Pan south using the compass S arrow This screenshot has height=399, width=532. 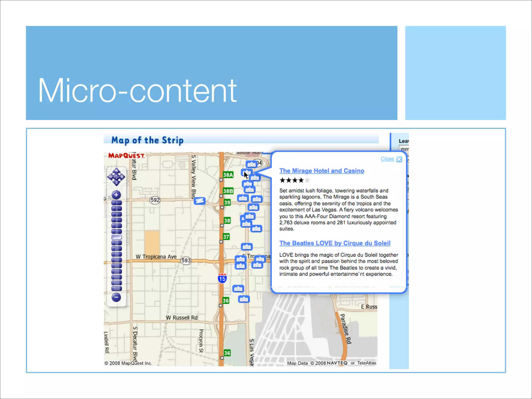pyautogui.click(x=116, y=183)
